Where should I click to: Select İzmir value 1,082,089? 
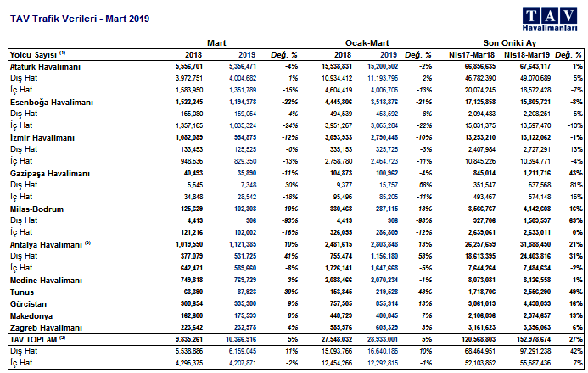[189, 137]
